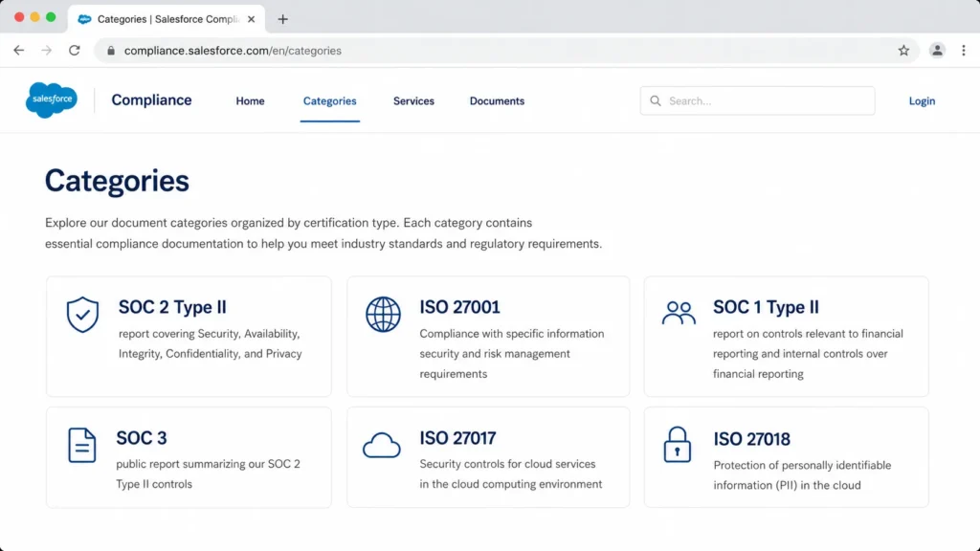
Task: Click the Categories page heading
Action: (x=117, y=181)
